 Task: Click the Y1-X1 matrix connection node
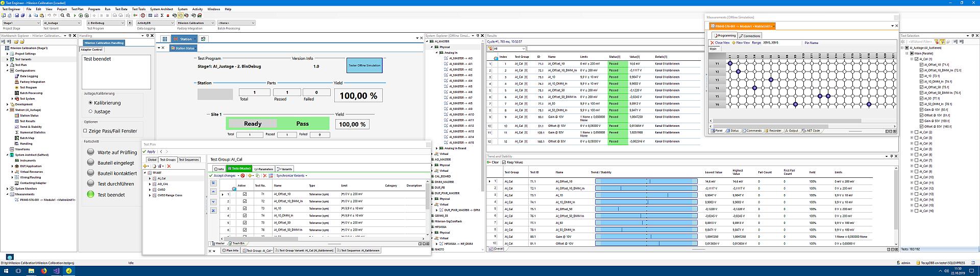point(730,64)
